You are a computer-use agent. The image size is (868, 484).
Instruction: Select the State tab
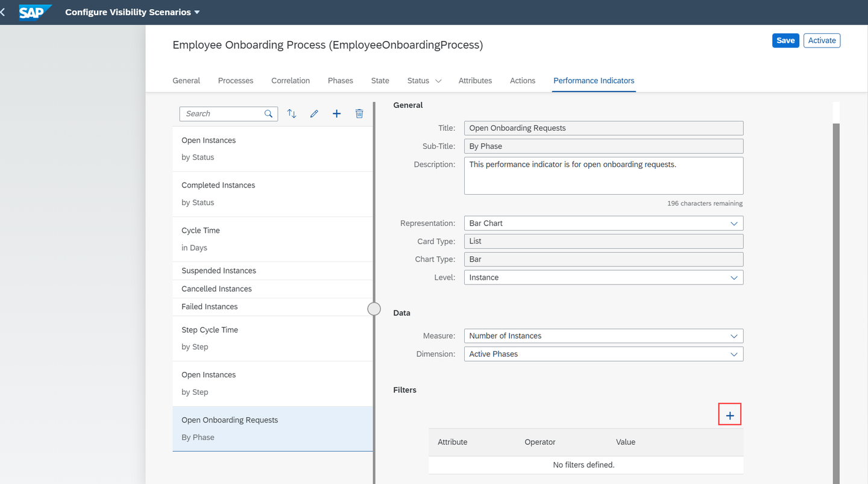tap(380, 81)
